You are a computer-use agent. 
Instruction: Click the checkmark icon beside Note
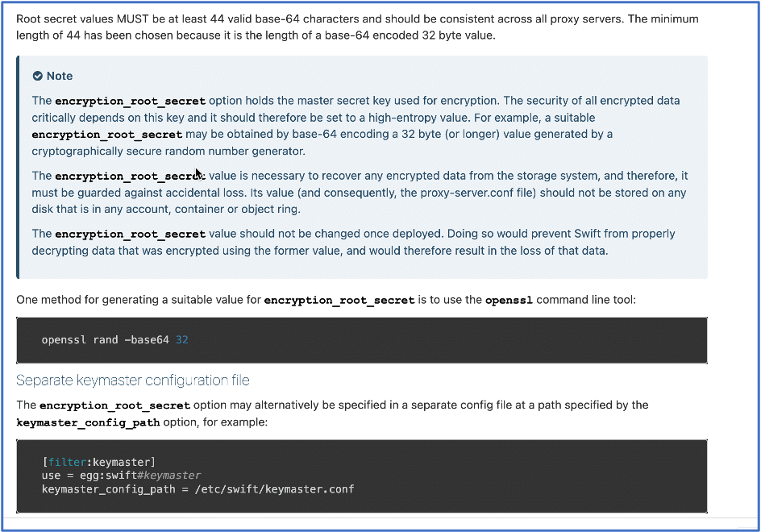point(37,76)
